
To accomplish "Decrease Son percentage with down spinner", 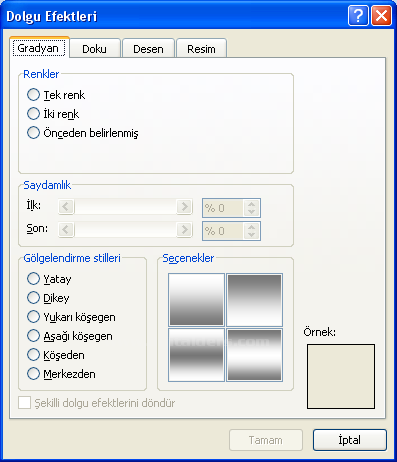I will [x=252, y=235].
